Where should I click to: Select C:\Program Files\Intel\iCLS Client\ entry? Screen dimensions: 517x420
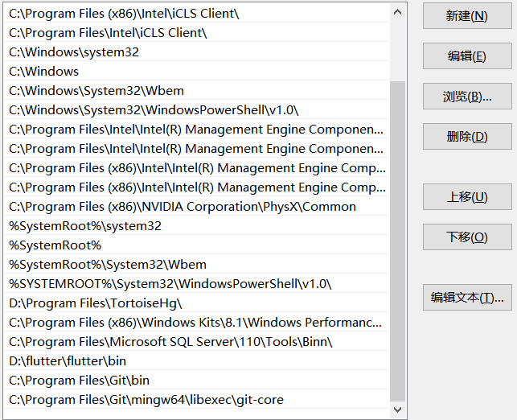196,33
